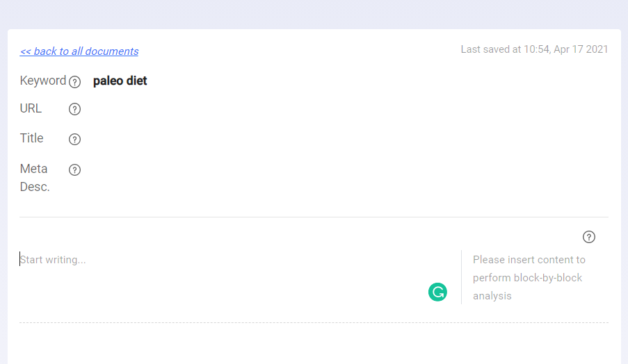Select the paleo diet keyword text
The height and width of the screenshot is (364, 628).
coord(120,81)
